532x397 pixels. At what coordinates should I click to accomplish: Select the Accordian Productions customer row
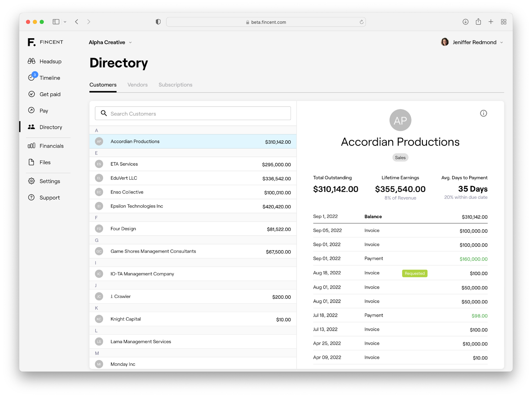193,141
